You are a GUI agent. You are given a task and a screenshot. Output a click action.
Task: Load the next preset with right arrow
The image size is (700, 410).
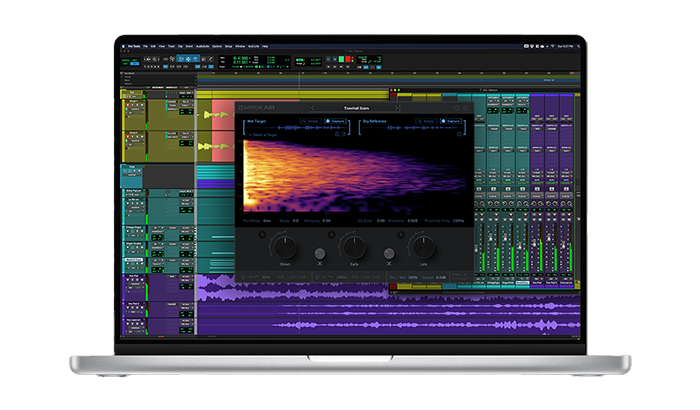coord(396,108)
